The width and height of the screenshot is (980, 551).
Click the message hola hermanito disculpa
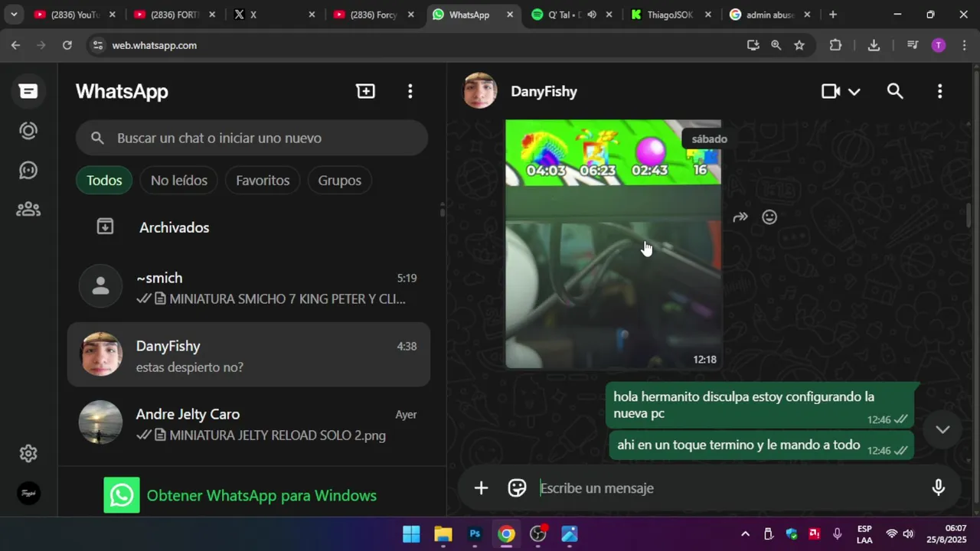coord(761,405)
